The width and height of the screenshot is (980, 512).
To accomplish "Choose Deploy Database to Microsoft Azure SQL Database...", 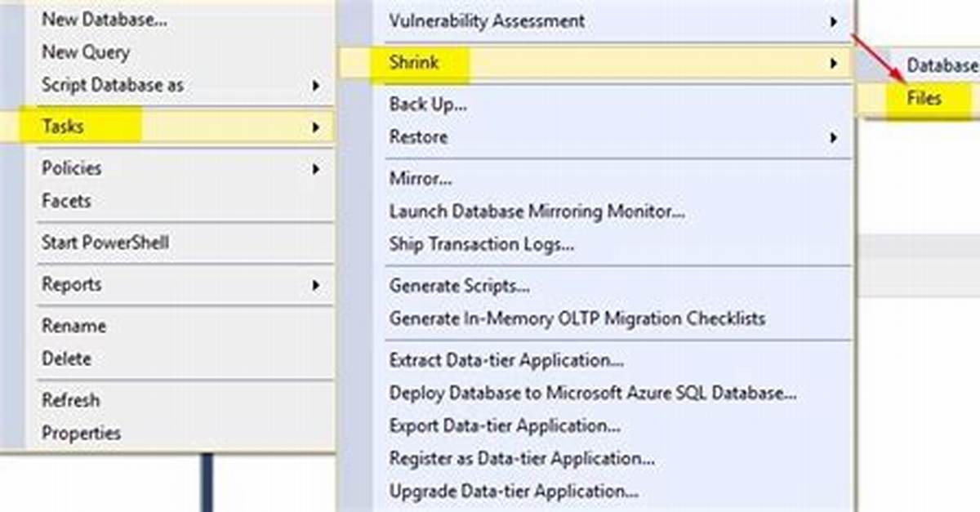I will click(x=593, y=393).
